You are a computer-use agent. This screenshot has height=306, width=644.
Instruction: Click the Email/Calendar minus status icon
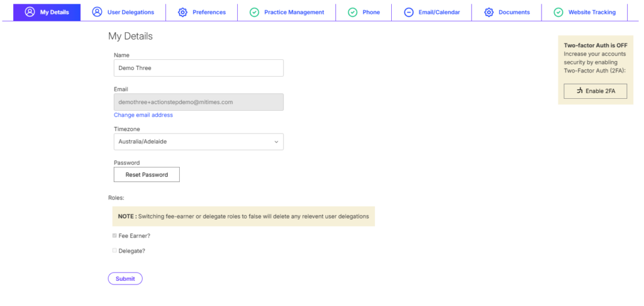pyautogui.click(x=409, y=12)
